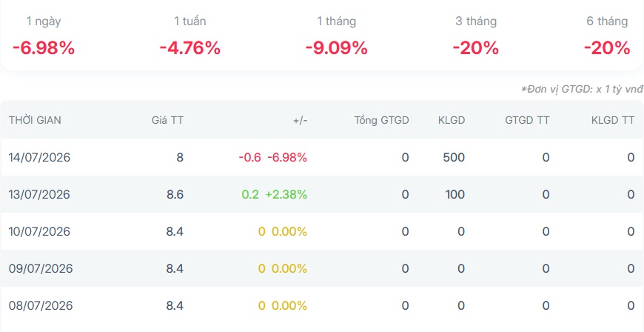Screen dimensions: 644x332
Task: Click the 500 KLGD volume value
Action: [x=454, y=158]
